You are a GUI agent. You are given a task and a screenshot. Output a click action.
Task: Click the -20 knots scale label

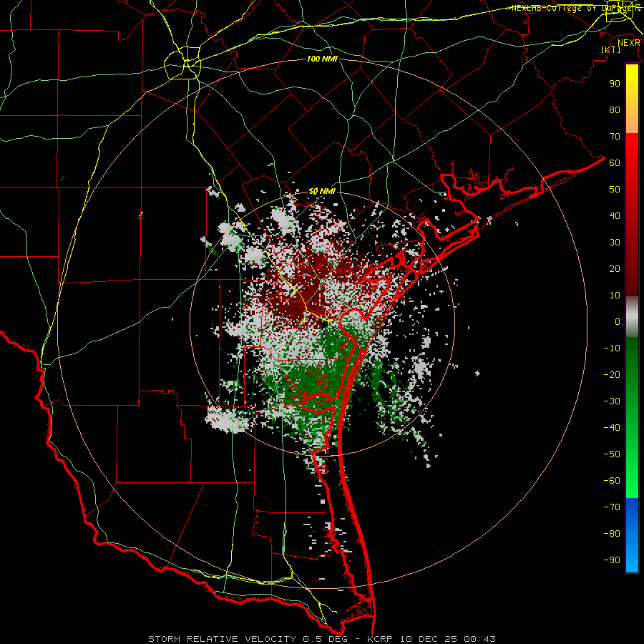click(612, 374)
